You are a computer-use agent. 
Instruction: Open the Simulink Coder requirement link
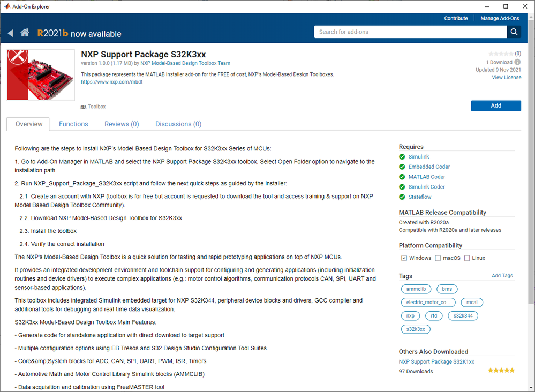[x=426, y=187]
